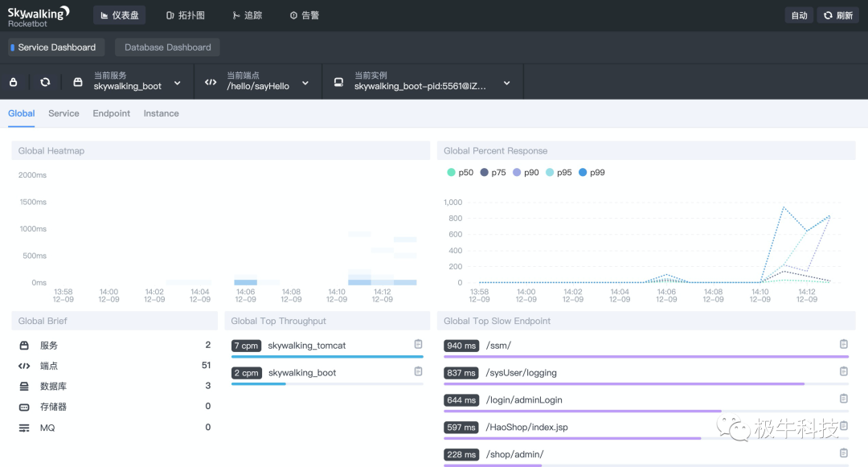868x467 pixels.
Task: Copy /ssm/ endpoint via clipboard icon
Action: [844, 344]
